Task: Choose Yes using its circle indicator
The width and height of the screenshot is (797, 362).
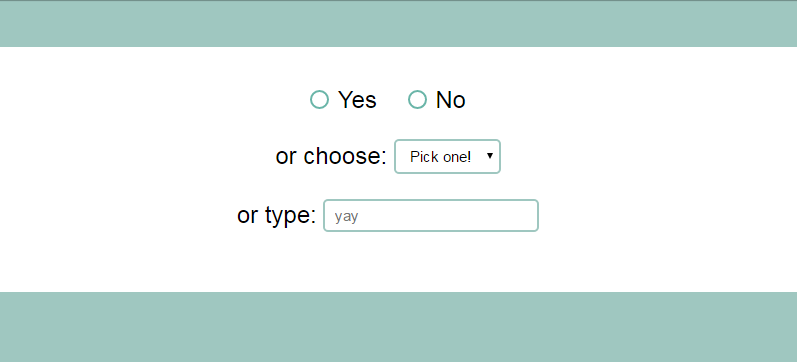Action: 319,100
